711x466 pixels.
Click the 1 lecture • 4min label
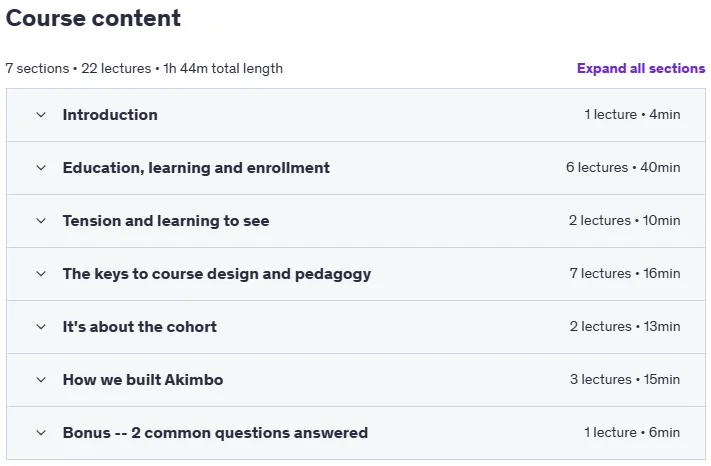tap(632, 114)
